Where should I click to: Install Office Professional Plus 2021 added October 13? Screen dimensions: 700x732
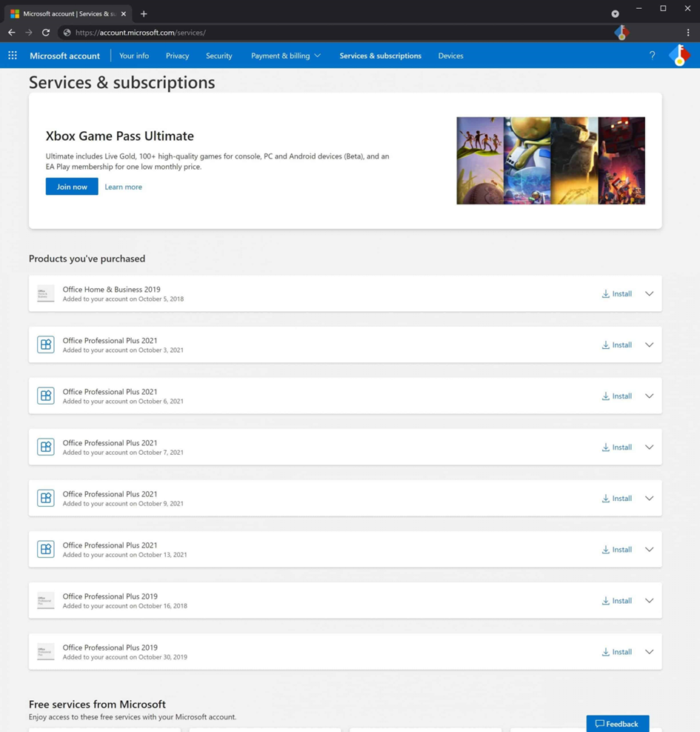[x=616, y=549]
